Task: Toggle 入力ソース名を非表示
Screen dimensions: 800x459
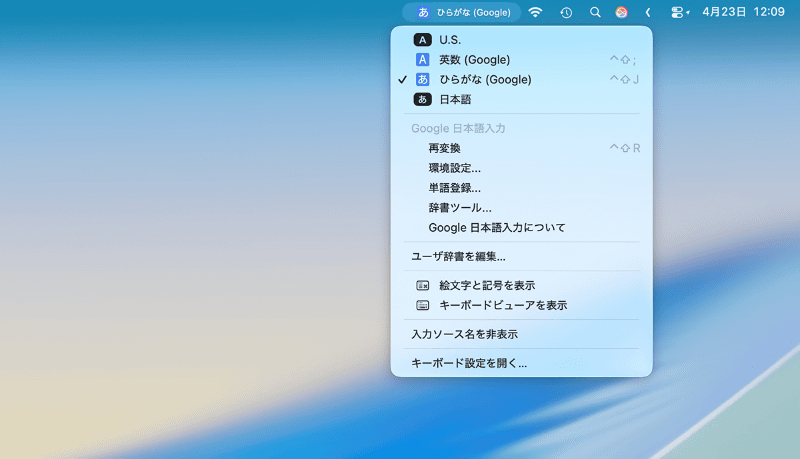Action: pos(521,334)
